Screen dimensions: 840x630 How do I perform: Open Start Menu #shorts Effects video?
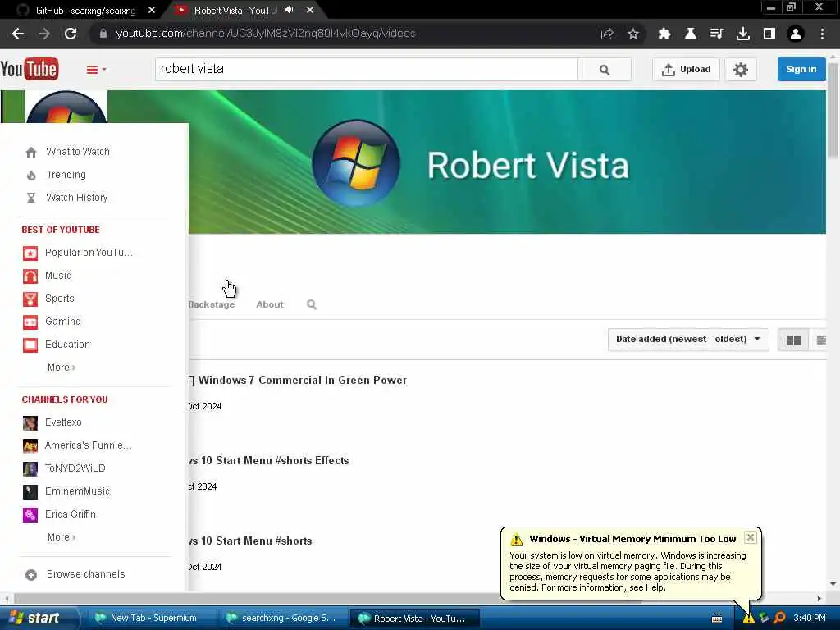pyautogui.click(x=268, y=460)
